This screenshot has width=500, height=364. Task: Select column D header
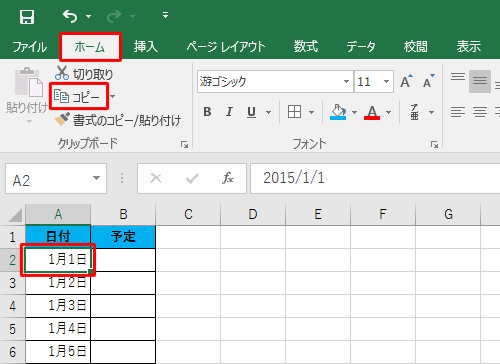(x=253, y=214)
